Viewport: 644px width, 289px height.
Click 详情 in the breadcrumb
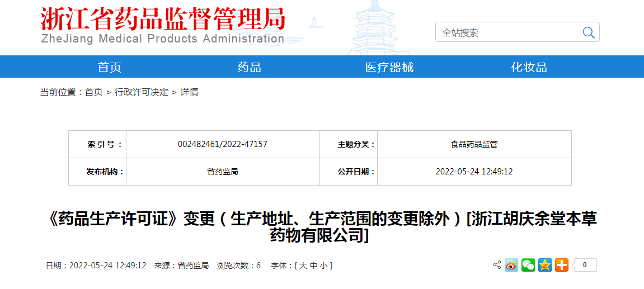[x=189, y=92]
